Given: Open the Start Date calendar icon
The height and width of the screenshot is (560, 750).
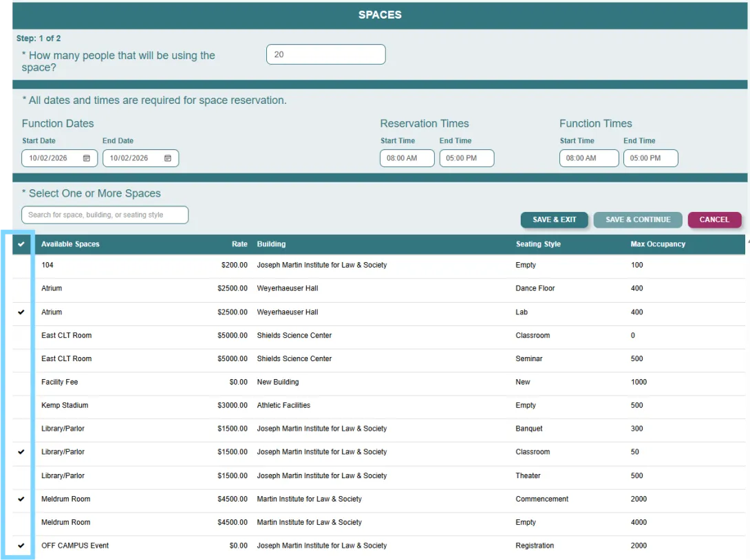Looking at the screenshot, I should [87, 158].
